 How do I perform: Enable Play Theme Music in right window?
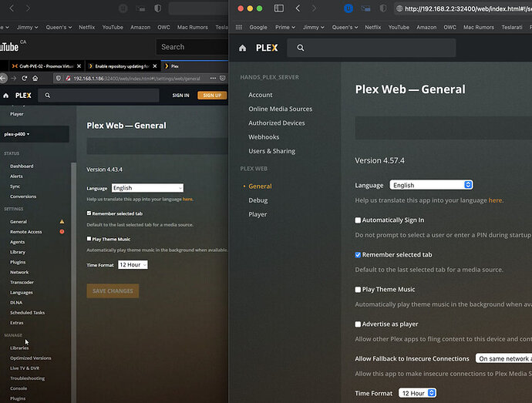click(x=358, y=290)
